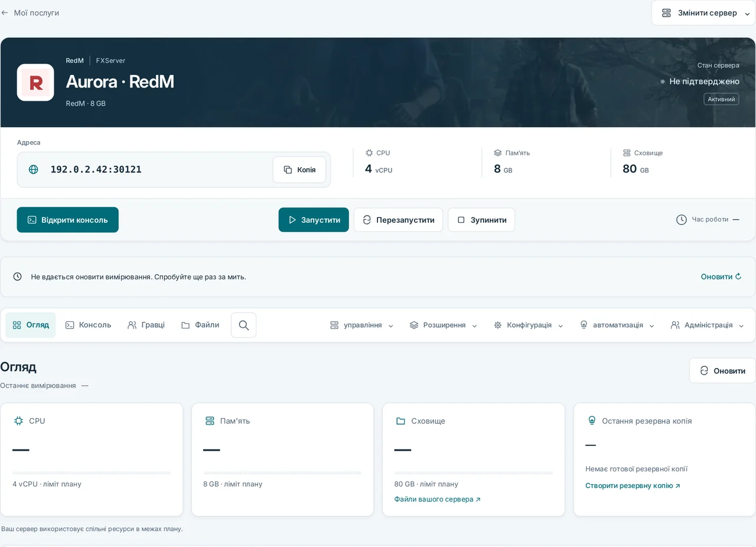Click the backup icon on the last backup card
The width and height of the screenshot is (756, 547).
[x=592, y=421]
